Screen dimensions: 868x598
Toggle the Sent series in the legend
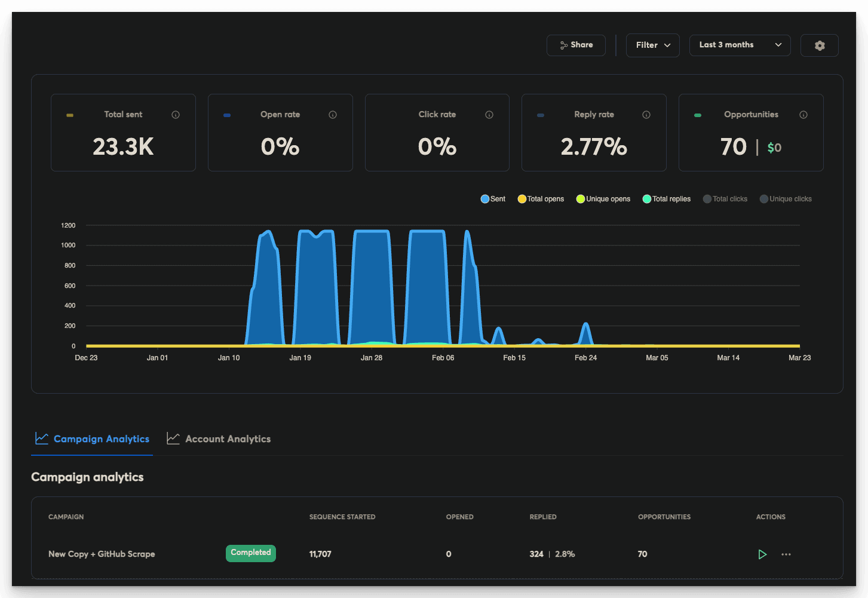pyautogui.click(x=492, y=198)
